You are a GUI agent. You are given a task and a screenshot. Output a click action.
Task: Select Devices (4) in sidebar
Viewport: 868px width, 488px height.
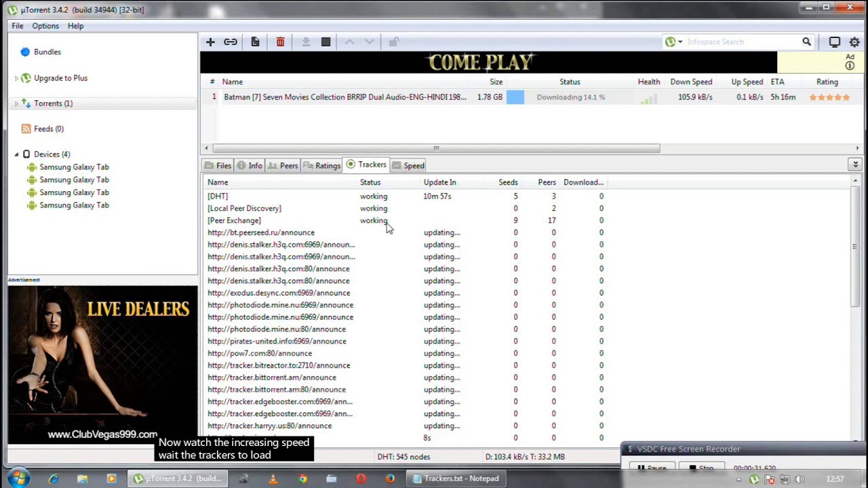(x=52, y=155)
